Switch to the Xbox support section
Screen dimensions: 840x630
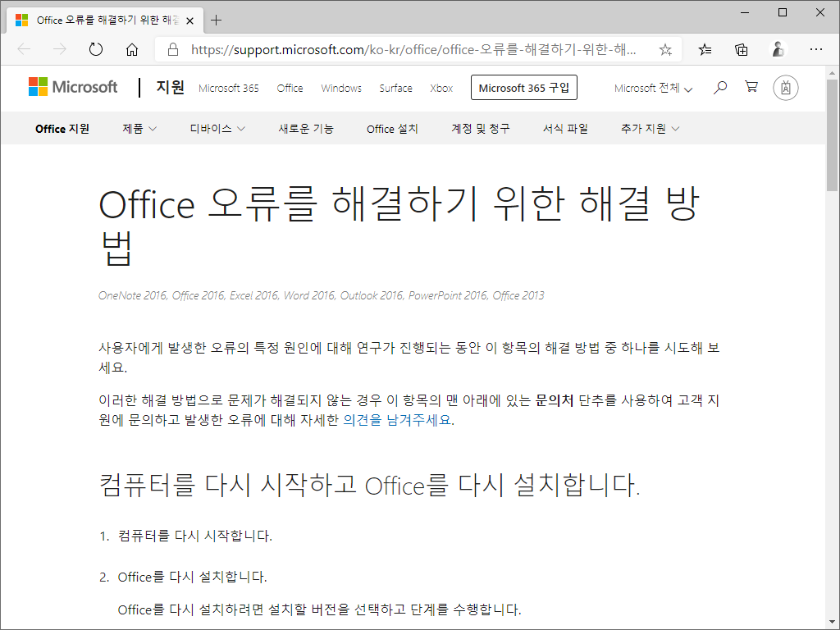pos(441,87)
